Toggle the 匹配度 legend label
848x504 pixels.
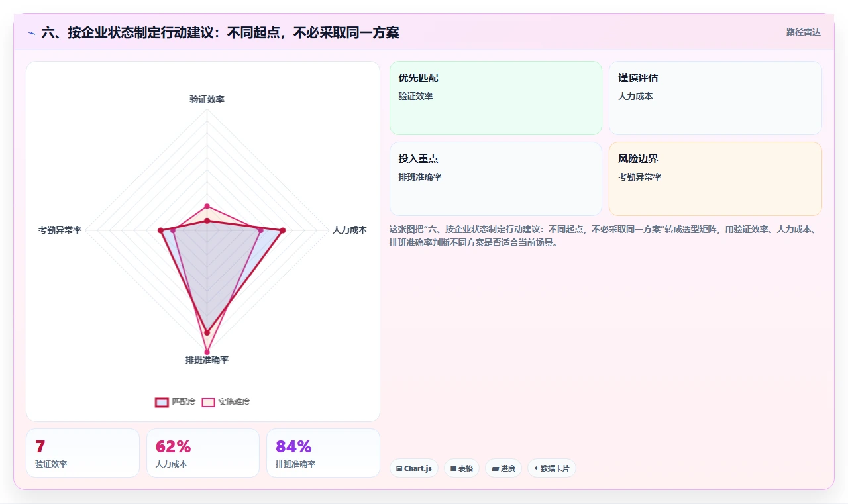(184, 402)
